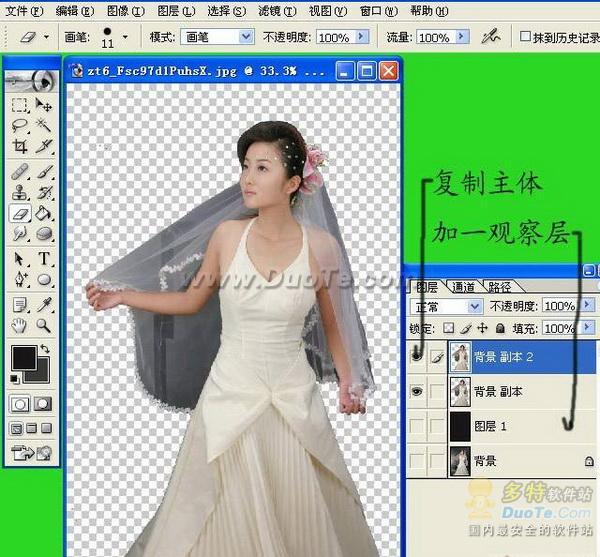The height and width of the screenshot is (557, 600).
Task: Select the Healing Brush tool
Action: point(19,172)
